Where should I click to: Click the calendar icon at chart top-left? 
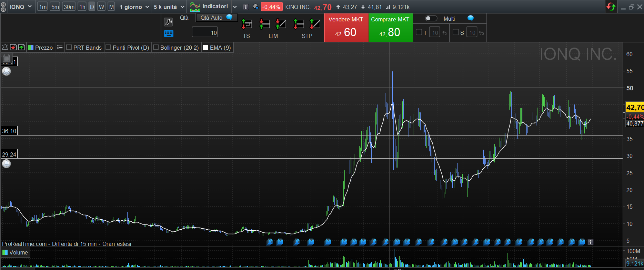[6, 58]
